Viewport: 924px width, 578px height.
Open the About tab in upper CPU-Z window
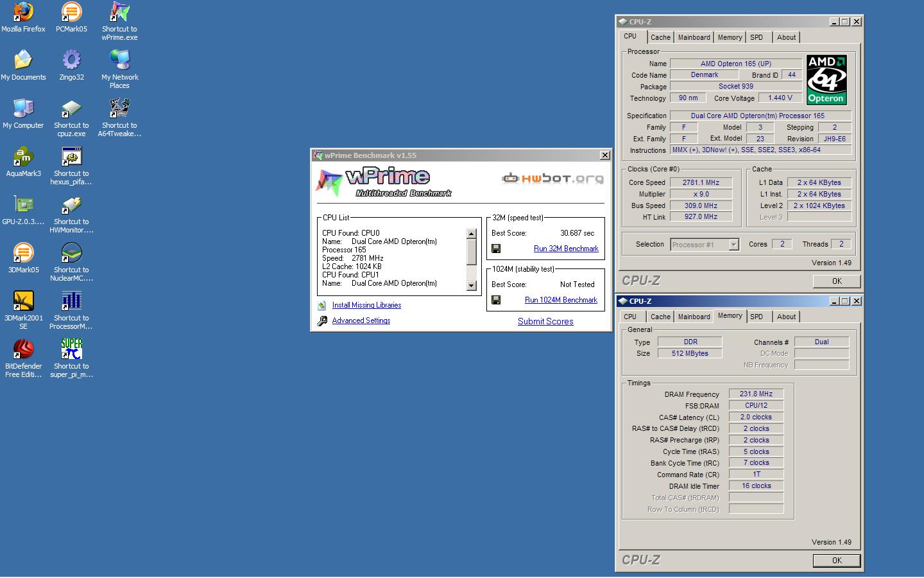[x=786, y=37]
